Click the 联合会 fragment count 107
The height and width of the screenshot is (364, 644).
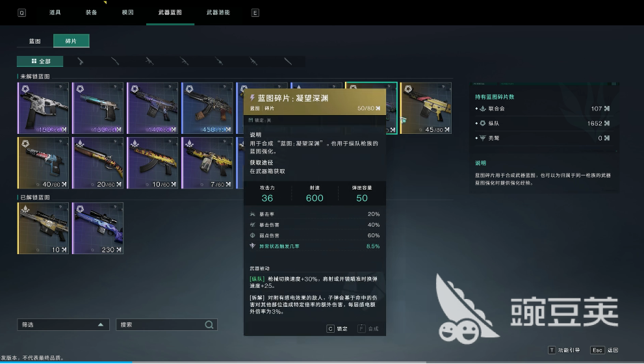point(597,109)
